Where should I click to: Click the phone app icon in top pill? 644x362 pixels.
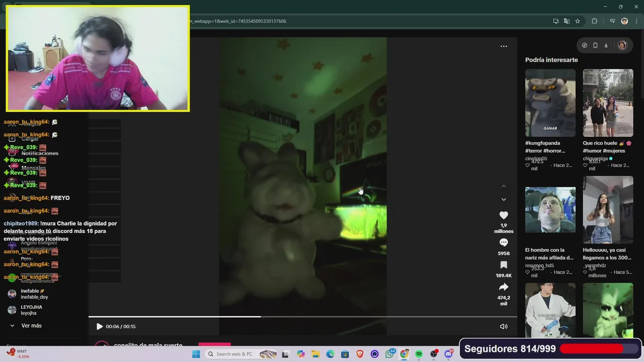click(x=595, y=45)
